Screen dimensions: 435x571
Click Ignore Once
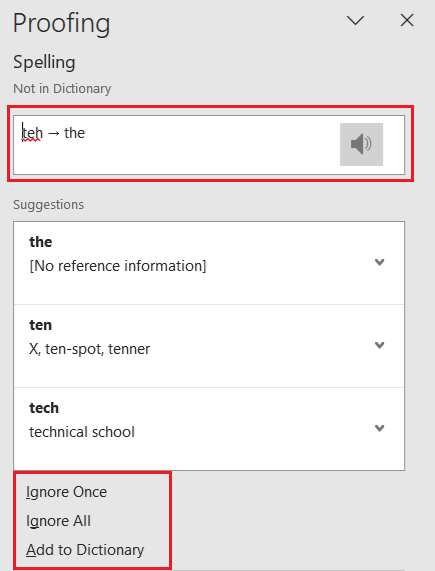pyautogui.click(x=67, y=492)
